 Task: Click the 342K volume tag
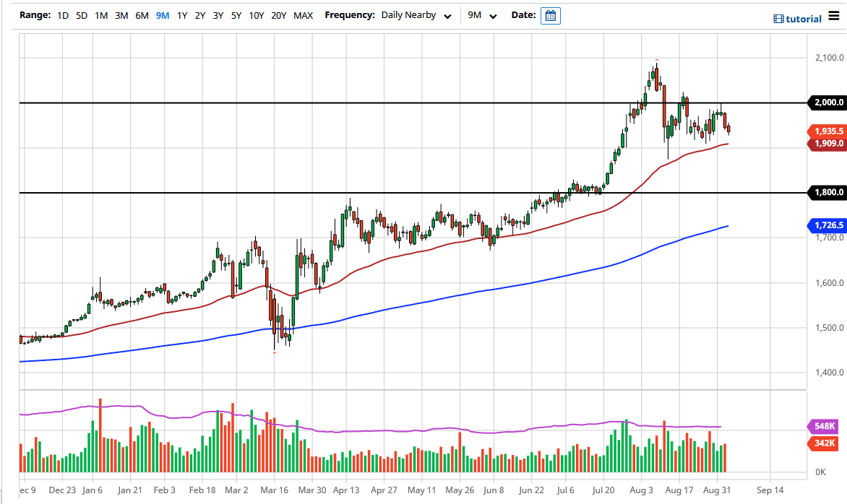(823, 443)
